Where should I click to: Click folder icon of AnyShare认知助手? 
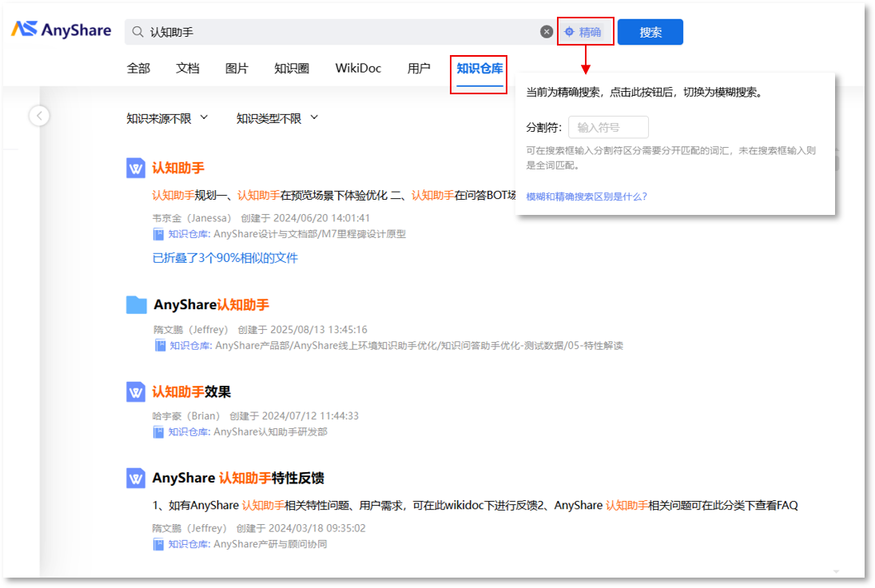[136, 304]
